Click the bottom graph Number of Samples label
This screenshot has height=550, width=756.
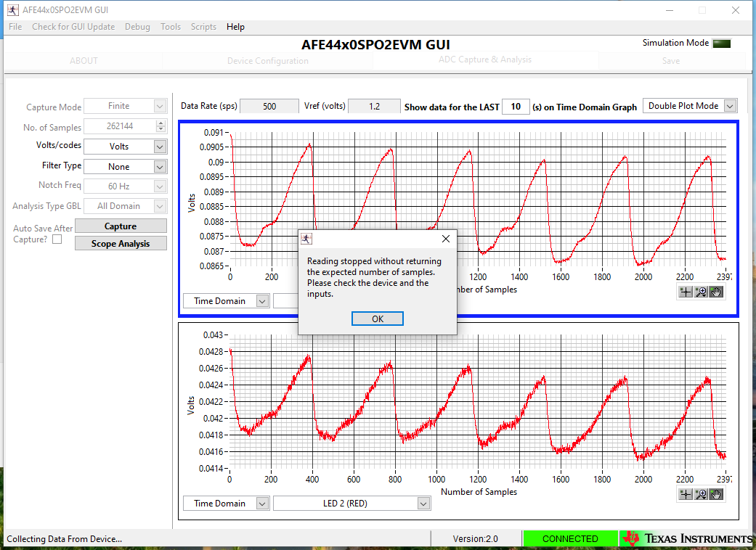point(479,492)
